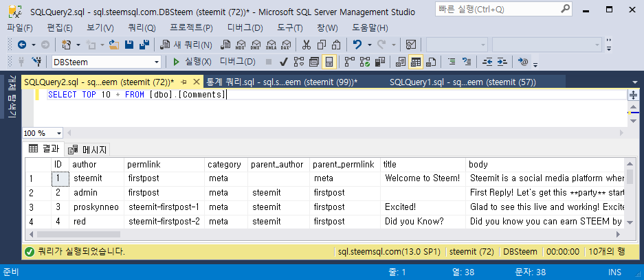Open the Undo history dropdown arrow

point(369,45)
